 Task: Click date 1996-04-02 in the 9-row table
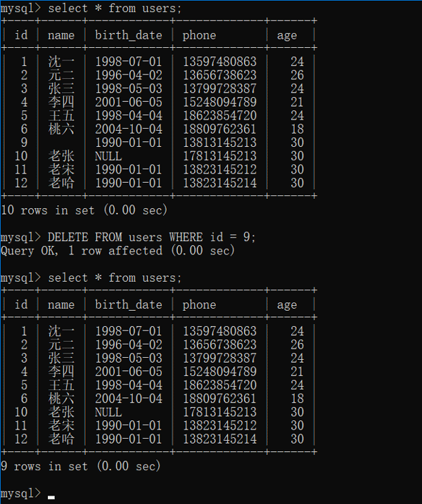click(x=129, y=344)
